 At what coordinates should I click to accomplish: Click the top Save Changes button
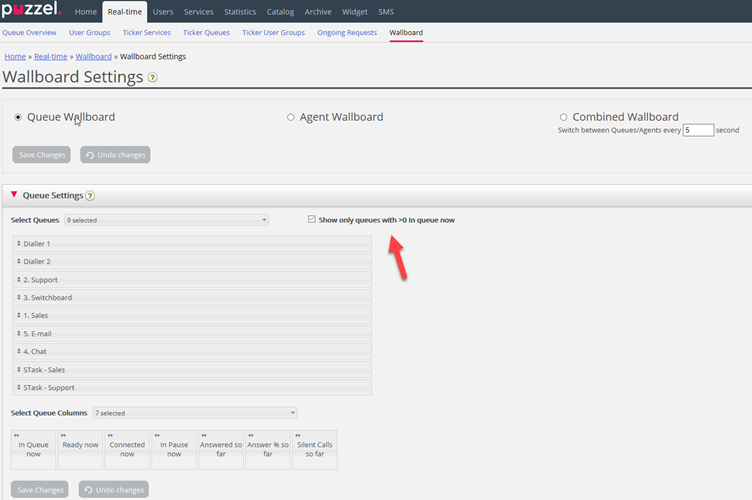(x=42, y=155)
